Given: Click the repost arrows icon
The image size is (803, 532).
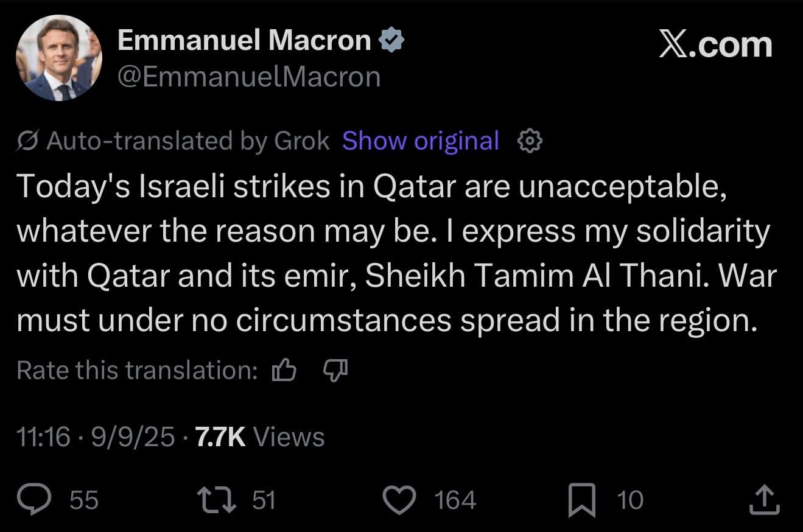Looking at the screenshot, I should (217, 500).
